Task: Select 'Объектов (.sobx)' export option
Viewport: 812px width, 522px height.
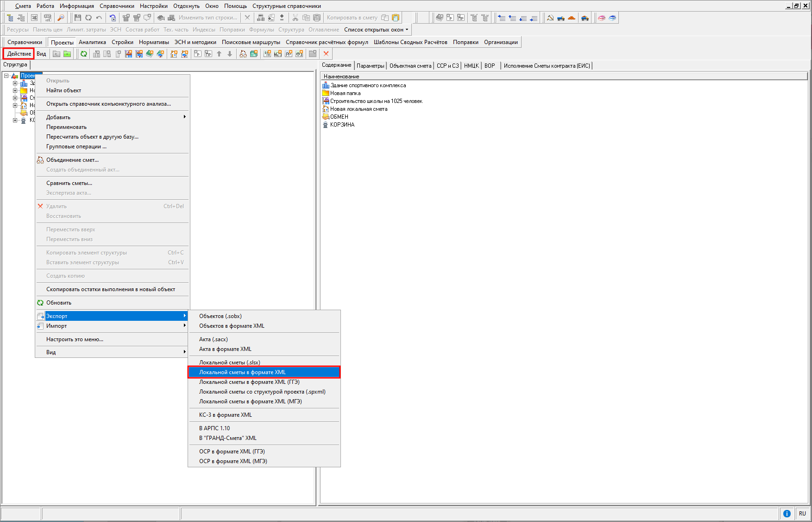Action: [220, 316]
